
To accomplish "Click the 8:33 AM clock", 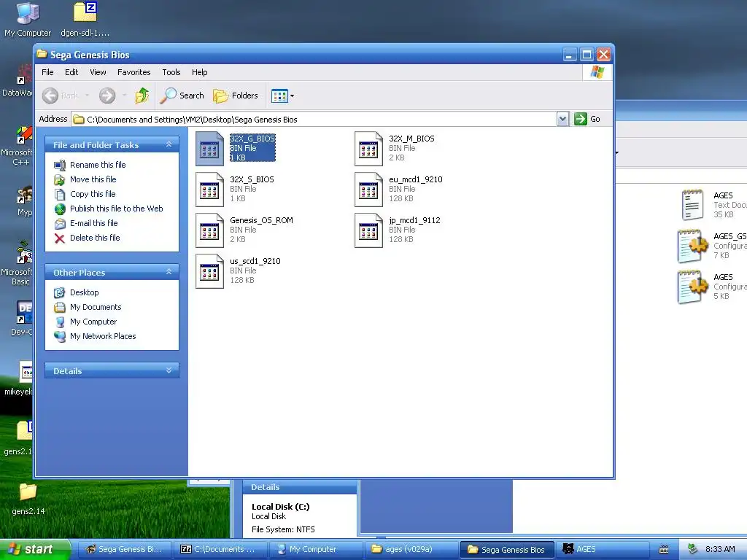I will pyautogui.click(x=720, y=550).
